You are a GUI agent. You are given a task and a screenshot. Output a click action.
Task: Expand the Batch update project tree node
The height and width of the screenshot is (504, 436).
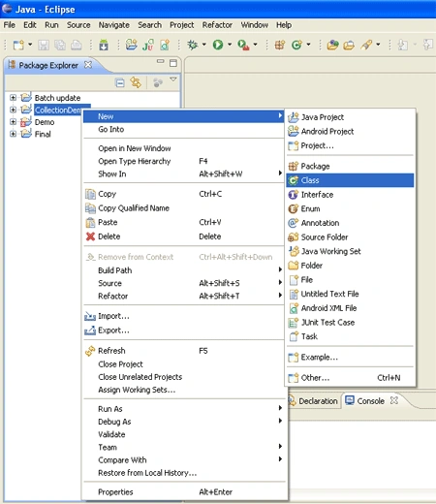[13, 97]
